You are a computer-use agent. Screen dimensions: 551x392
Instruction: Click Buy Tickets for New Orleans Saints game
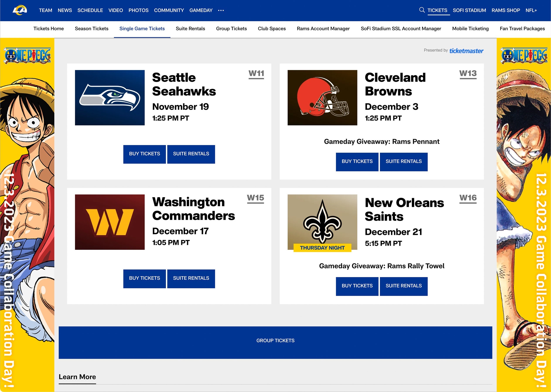click(357, 285)
